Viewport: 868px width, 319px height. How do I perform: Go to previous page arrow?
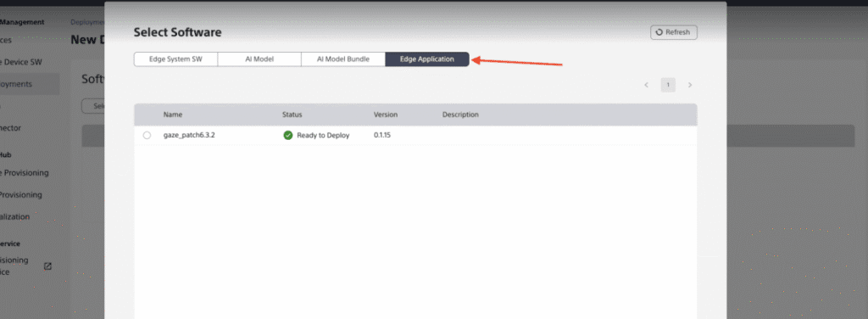646,85
